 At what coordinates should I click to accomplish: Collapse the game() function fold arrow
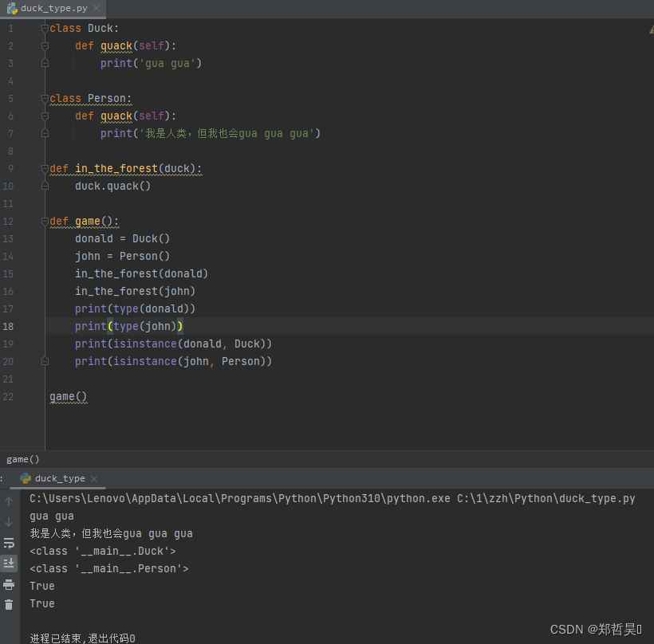tap(45, 221)
